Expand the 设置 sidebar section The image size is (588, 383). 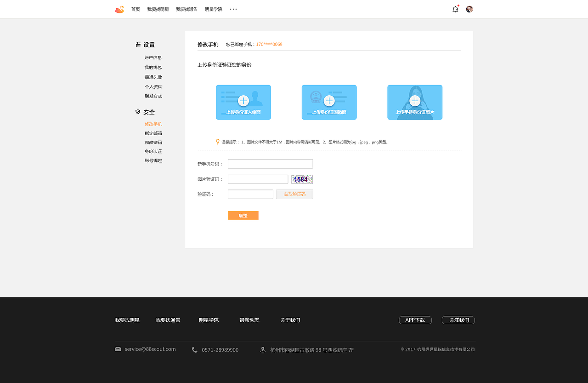149,45
